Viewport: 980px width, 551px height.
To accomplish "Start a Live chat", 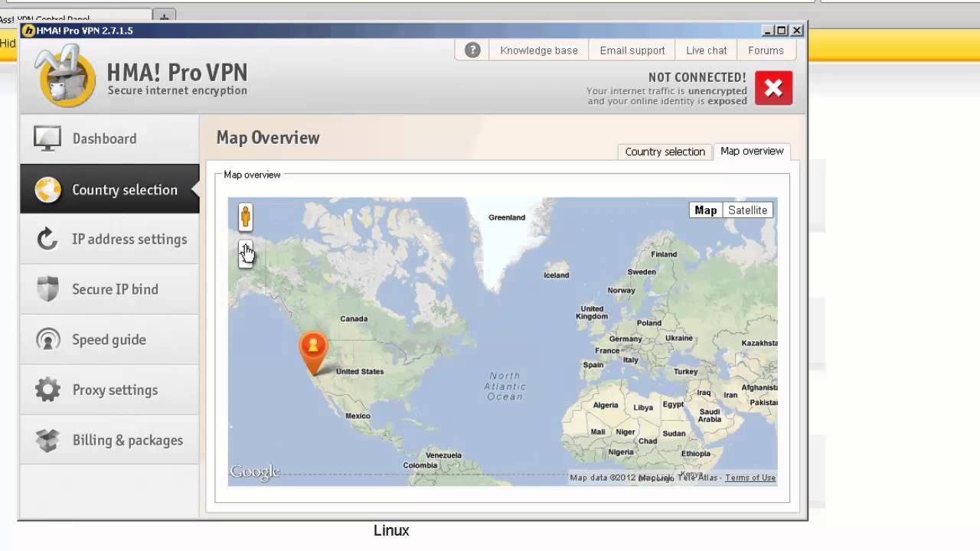I will click(706, 51).
